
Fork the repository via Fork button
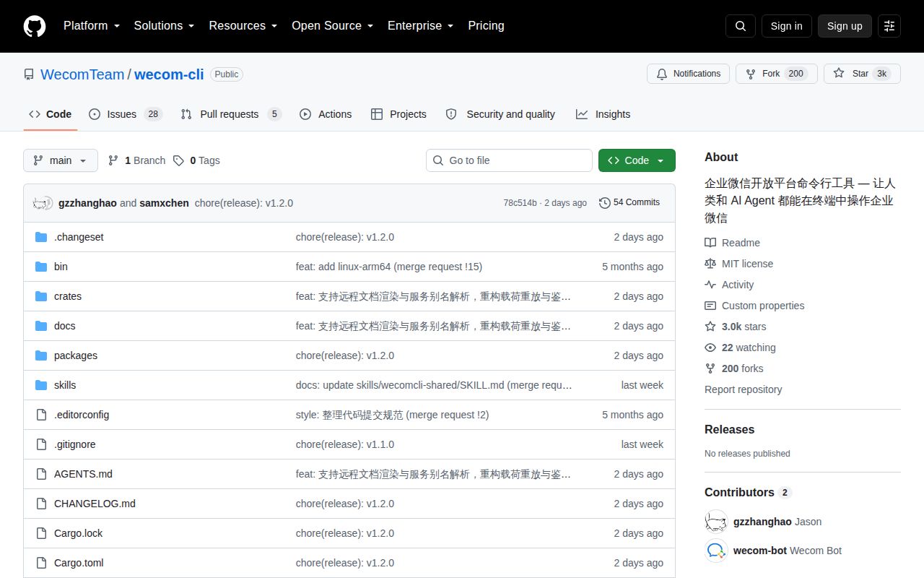(776, 74)
